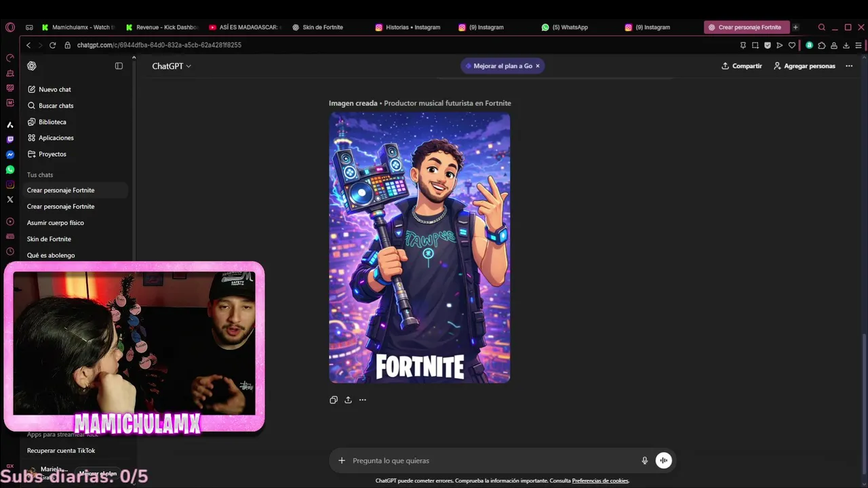Click the chatgpt.com address bar URL
Image resolution: width=868 pixels, height=488 pixels.
(x=159, y=45)
